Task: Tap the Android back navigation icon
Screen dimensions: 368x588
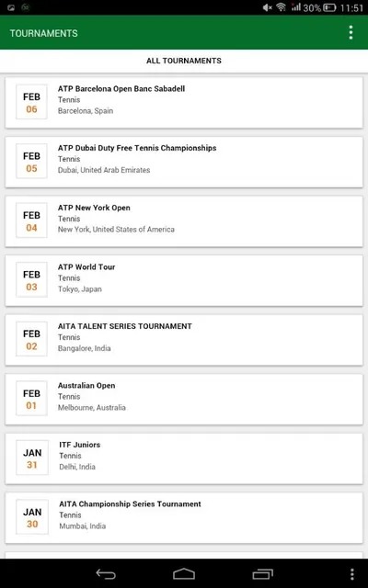Action: tap(106, 573)
